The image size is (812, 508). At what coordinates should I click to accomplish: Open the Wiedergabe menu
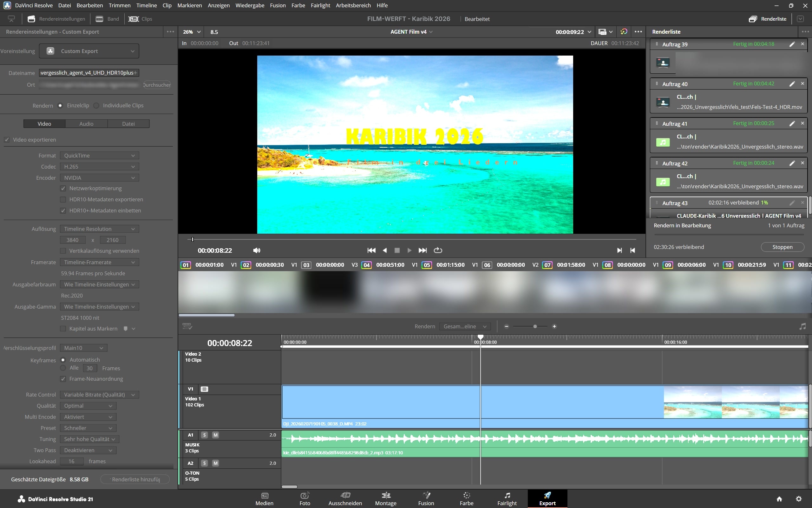point(250,5)
